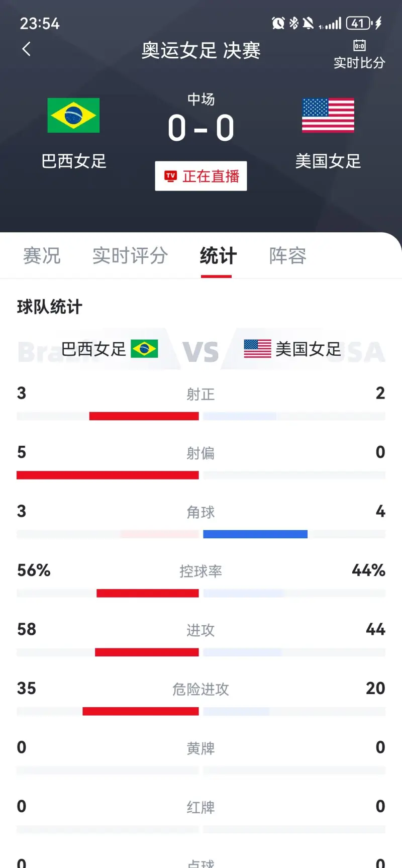Open the 正在直播 live broadcast button
The height and width of the screenshot is (868, 402).
pyautogui.click(x=201, y=176)
